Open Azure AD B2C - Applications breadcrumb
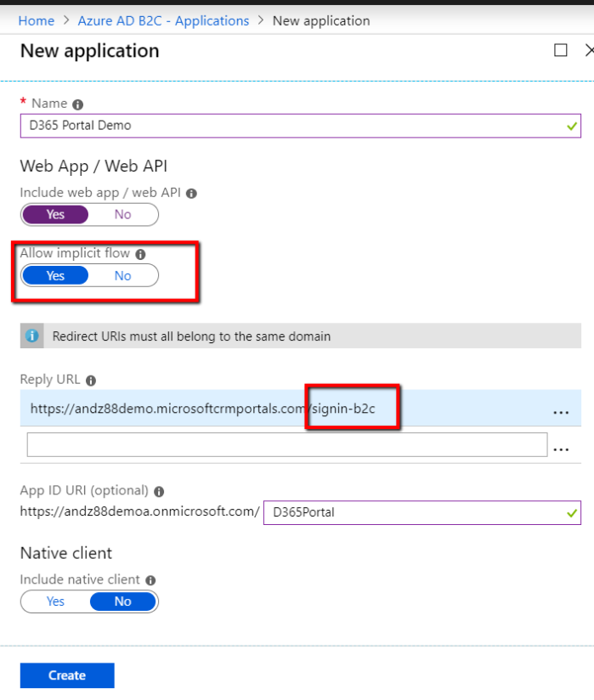The height and width of the screenshot is (700, 594). coord(164,20)
